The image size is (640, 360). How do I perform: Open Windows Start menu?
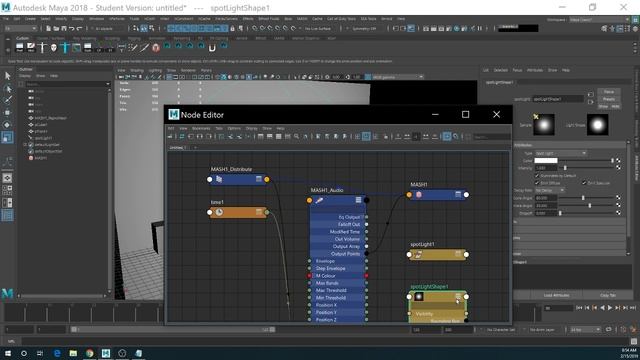tap(7, 353)
